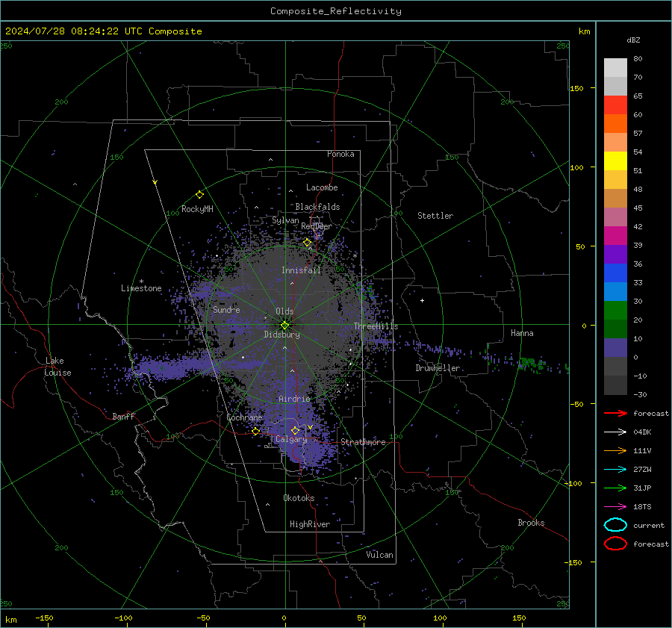Image resolution: width=672 pixels, height=628 pixels.
Task: Select the red 60 dBZ color swatch
Action: point(615,105)
